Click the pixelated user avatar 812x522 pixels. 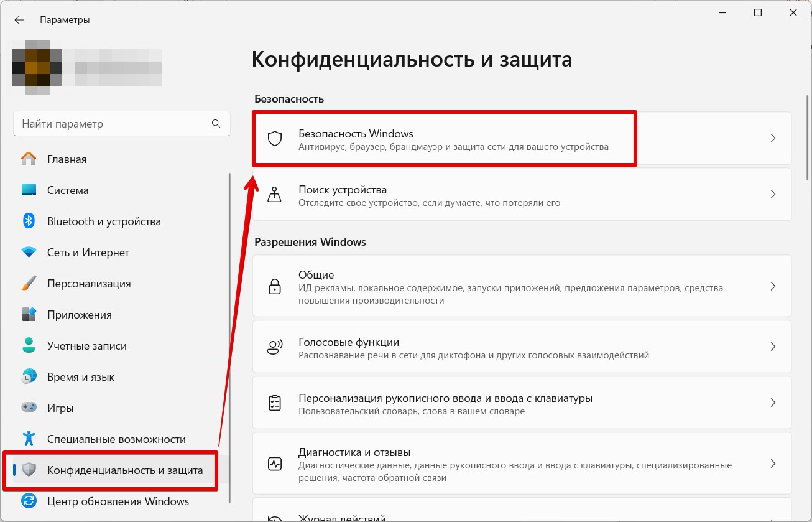[37, 67]
